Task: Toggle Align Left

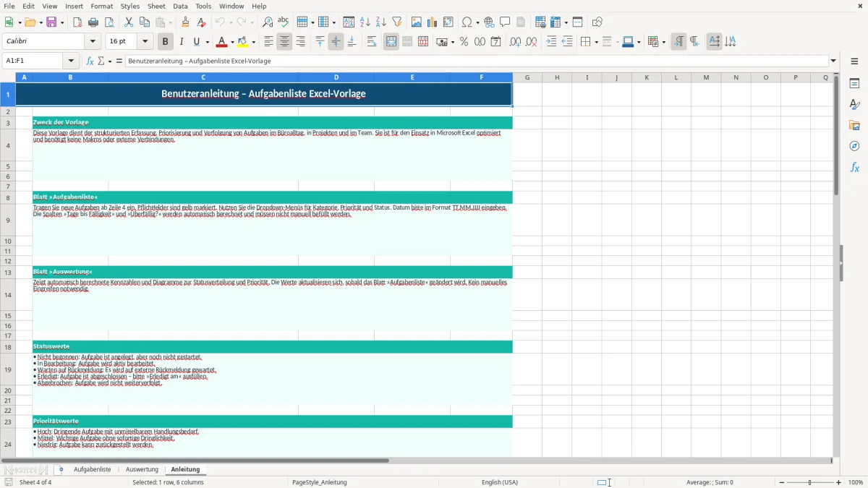Action: (268, 42)
